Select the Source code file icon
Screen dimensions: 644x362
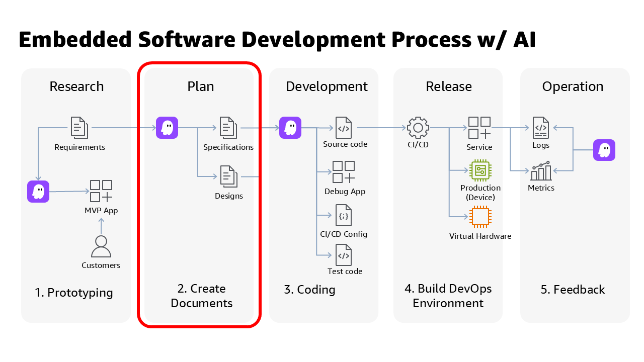pos(344,128)
